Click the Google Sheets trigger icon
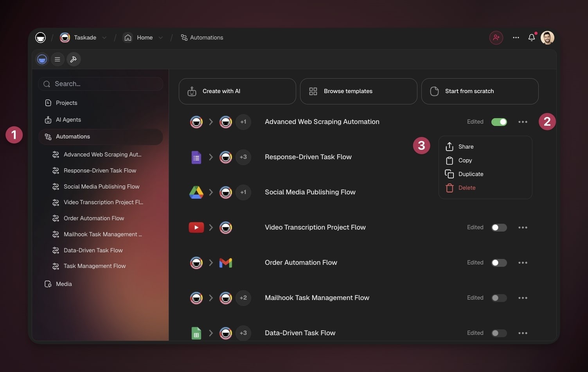 (x=196, y=333)
